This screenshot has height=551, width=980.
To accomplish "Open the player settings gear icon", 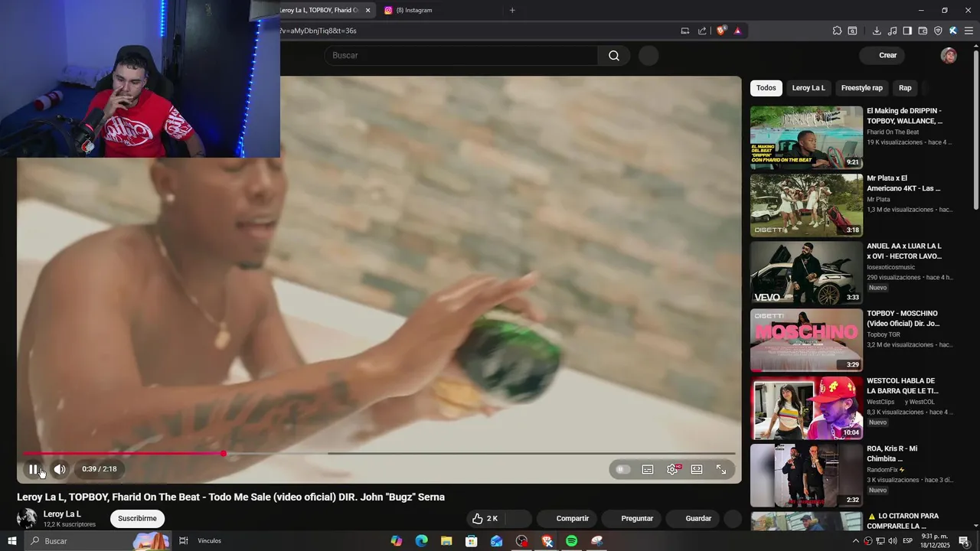I will click(x=672, y=469).
